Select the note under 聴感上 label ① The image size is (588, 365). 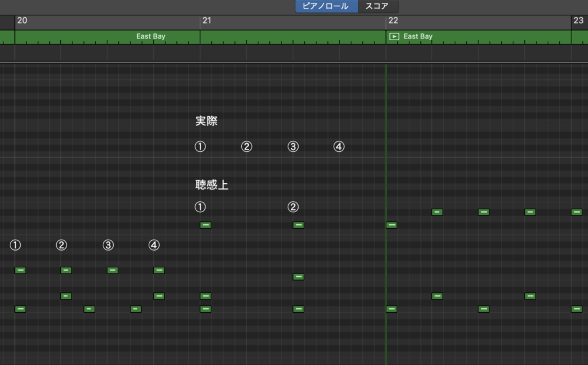[206, 225]
